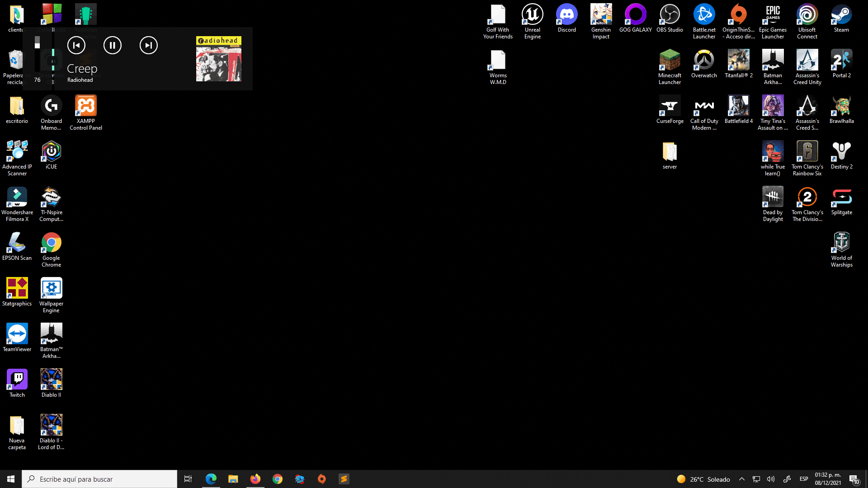Screen dimensions: 868x488
Task: Select Tom Clancy's The Division 2 icon
Action: coord(807,204)
